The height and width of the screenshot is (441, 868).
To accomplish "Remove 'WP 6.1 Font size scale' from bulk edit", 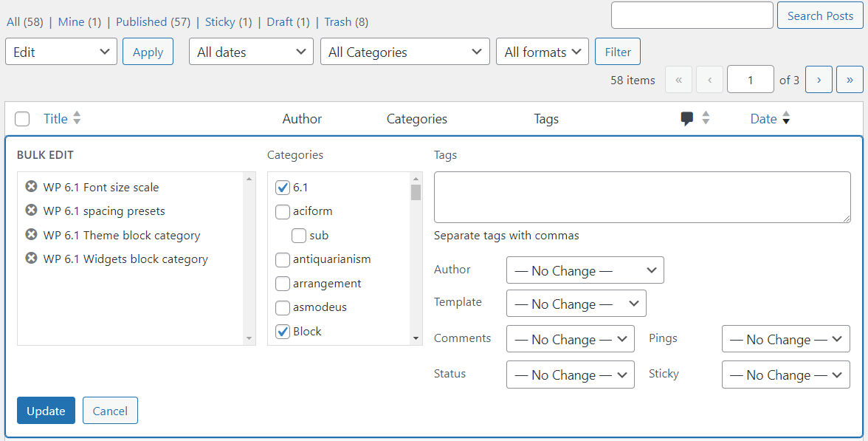I will 31,186.
